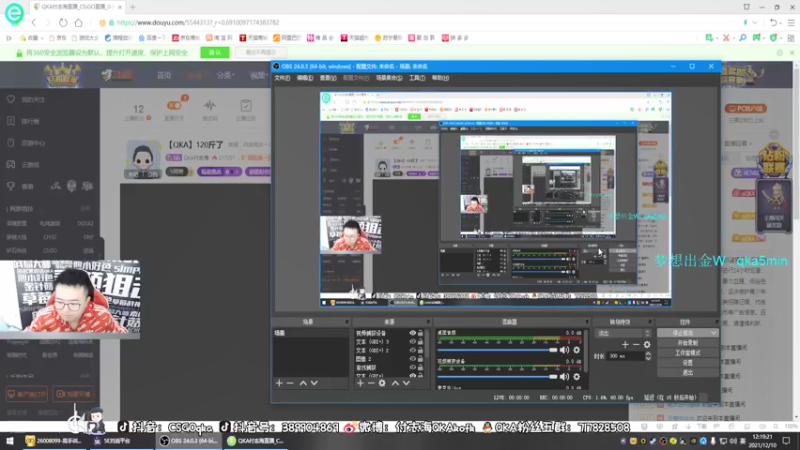The image size is (800, 450).
Task: Open the File menu in OBS
Action: (282, 78)
